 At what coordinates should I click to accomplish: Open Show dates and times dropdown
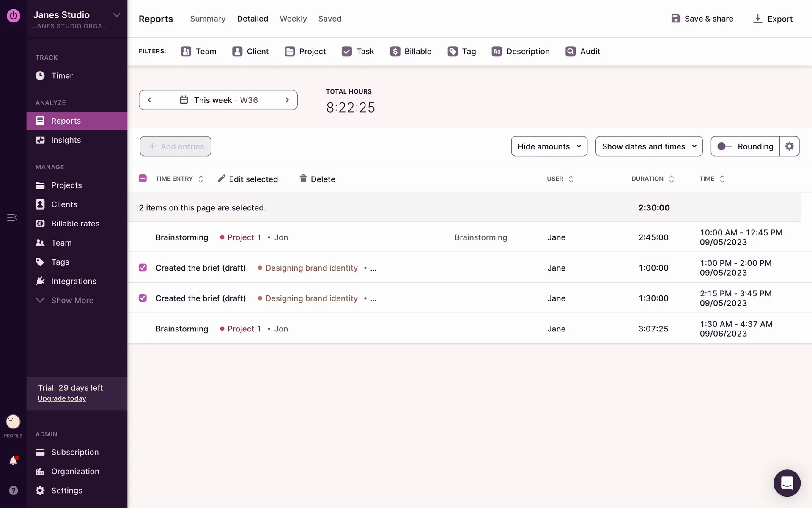tap(649, 146)
